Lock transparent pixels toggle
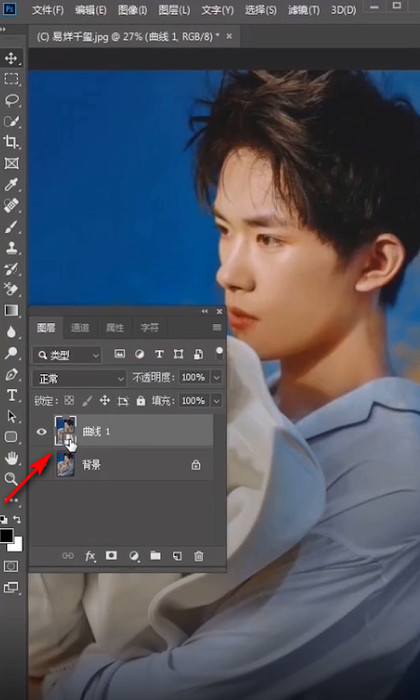 pos(69,400)
